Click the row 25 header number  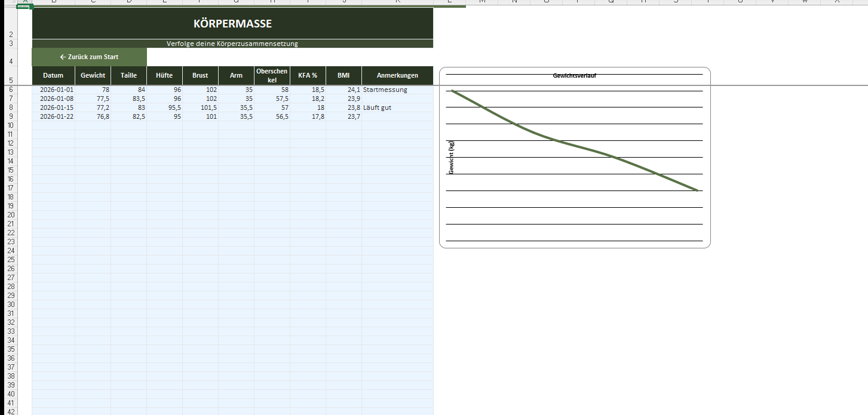coord(10,260)
